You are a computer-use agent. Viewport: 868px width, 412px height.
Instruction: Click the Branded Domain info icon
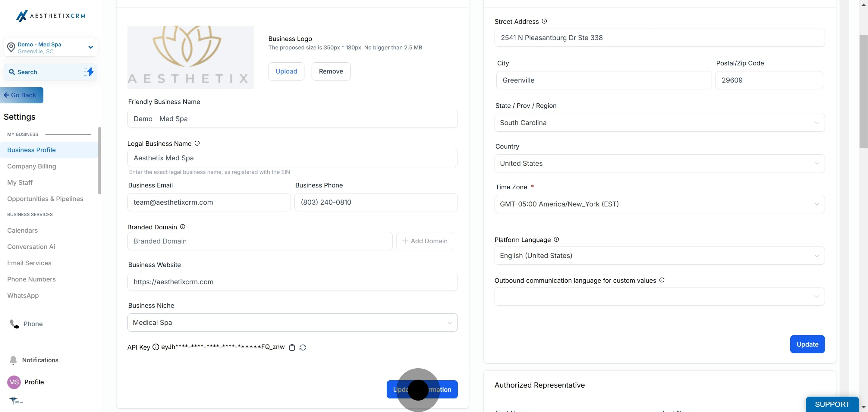coord(182,227)
